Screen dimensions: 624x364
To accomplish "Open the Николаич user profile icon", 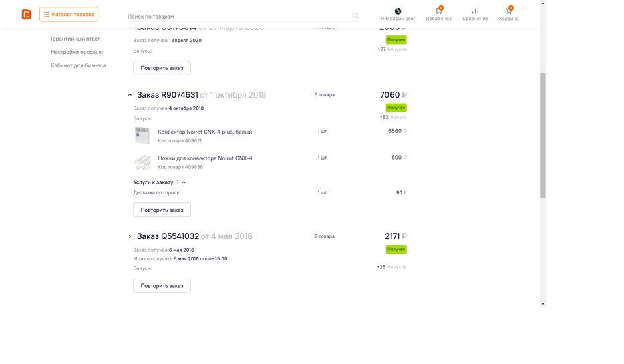I will [x=398, y=11].
